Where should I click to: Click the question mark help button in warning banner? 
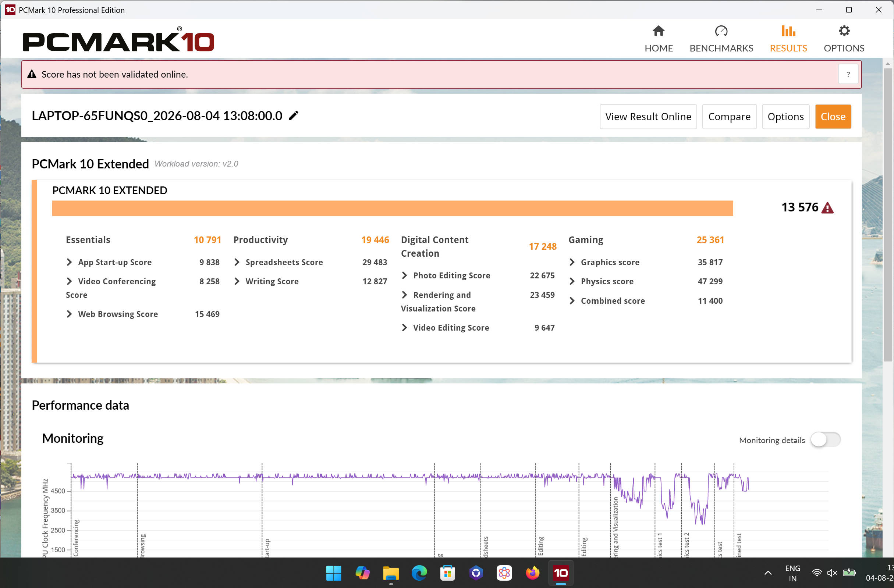[848, 74]
